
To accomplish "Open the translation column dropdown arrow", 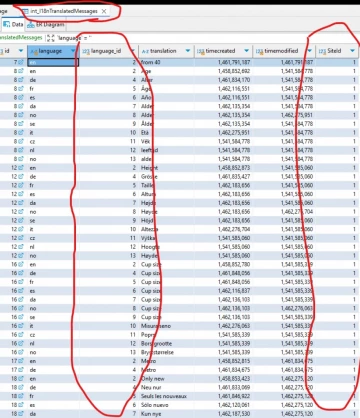I will pyautogui.click(x=188, y=51).
